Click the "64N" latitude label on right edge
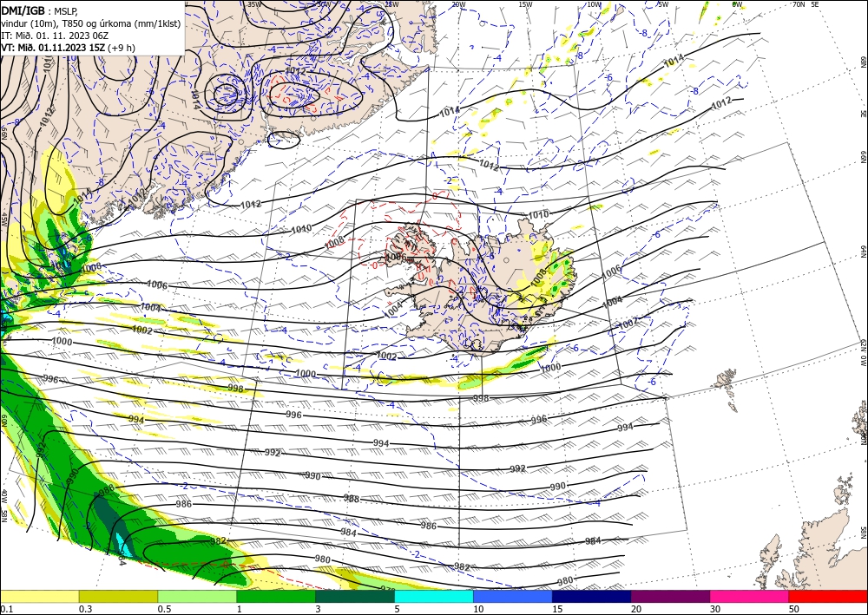Viewport: 868px width, 615px height. pyautogui.click(x=863, y=251)
